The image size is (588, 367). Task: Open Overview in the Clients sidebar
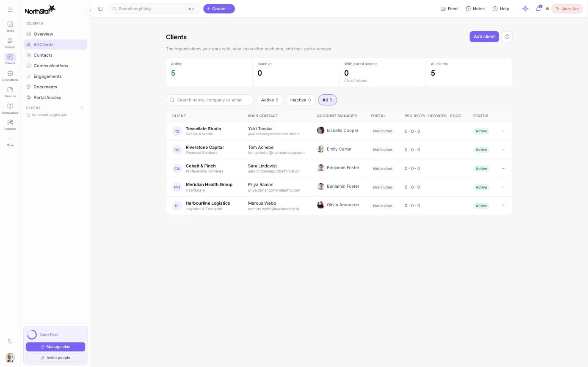tap(55, 34)
